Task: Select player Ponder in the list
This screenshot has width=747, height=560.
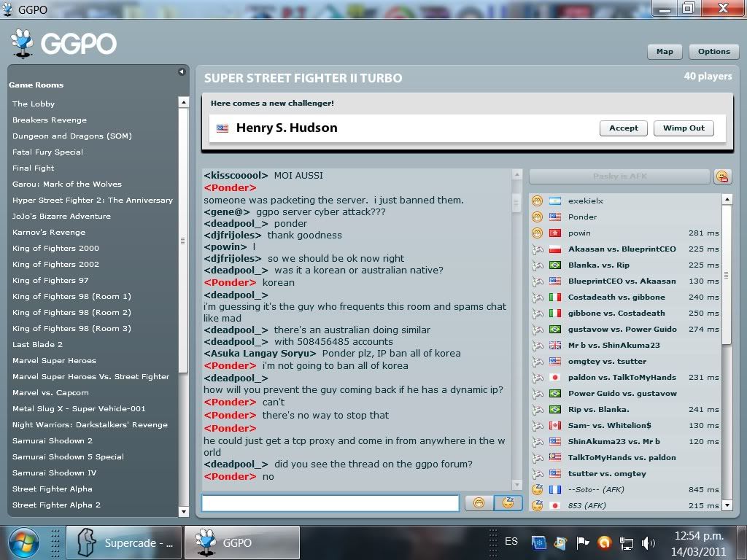Action: click(582, 217)
